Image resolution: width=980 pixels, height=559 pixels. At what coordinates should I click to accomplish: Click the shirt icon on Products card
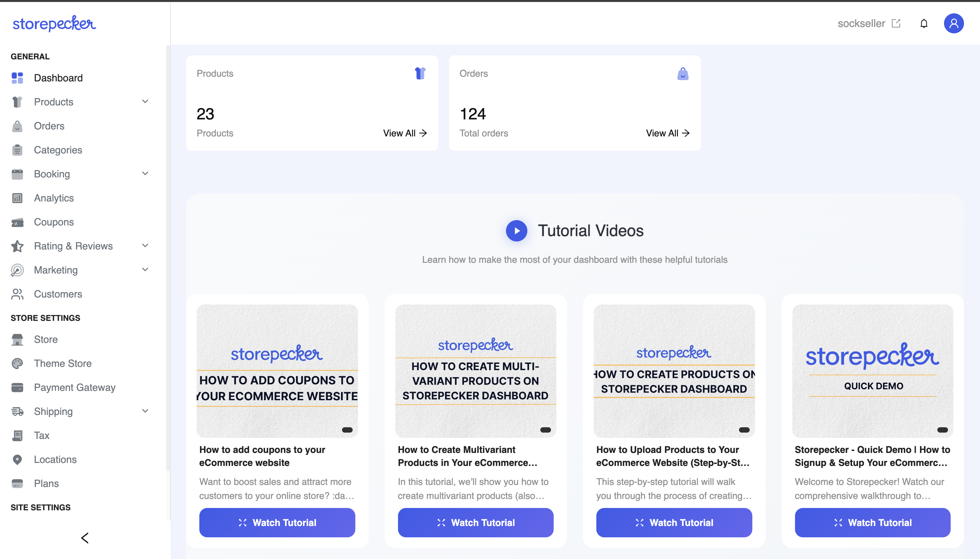(420, 73)
